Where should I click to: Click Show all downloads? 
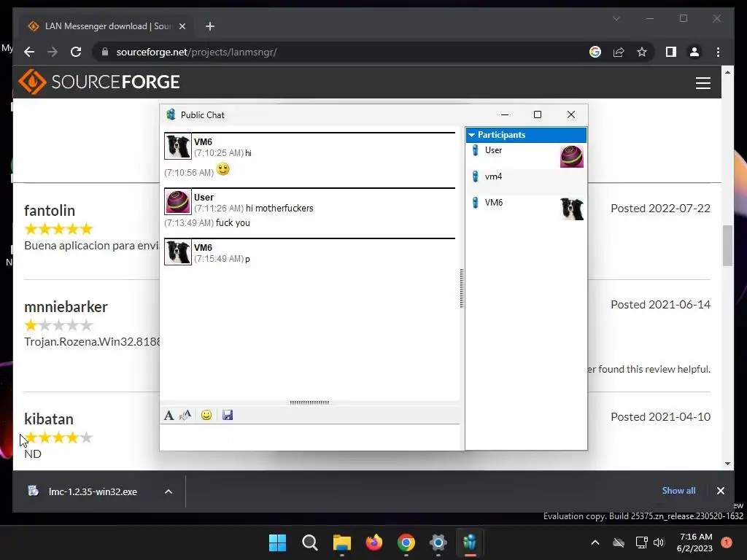coord(678,491)
